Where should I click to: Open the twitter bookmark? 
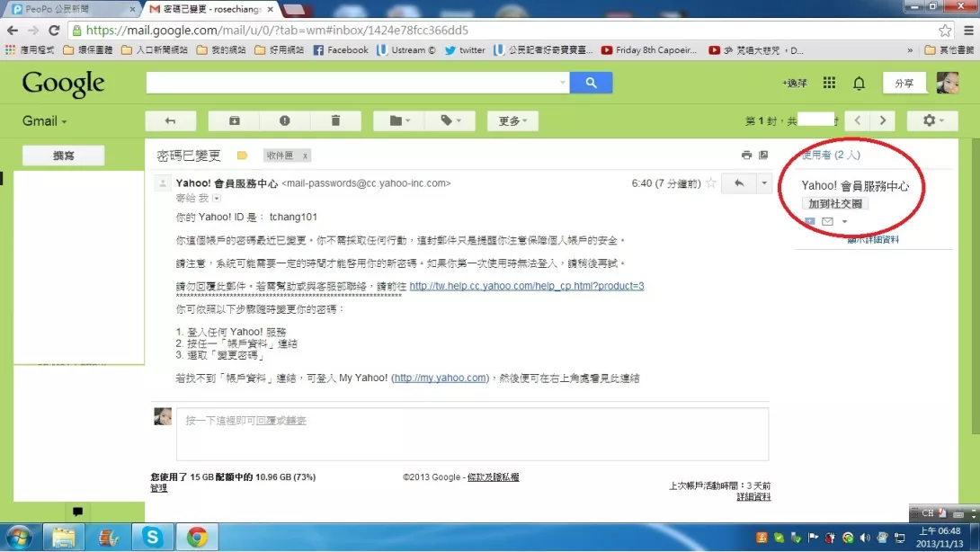pyautogui.click(x=465, y=50)
